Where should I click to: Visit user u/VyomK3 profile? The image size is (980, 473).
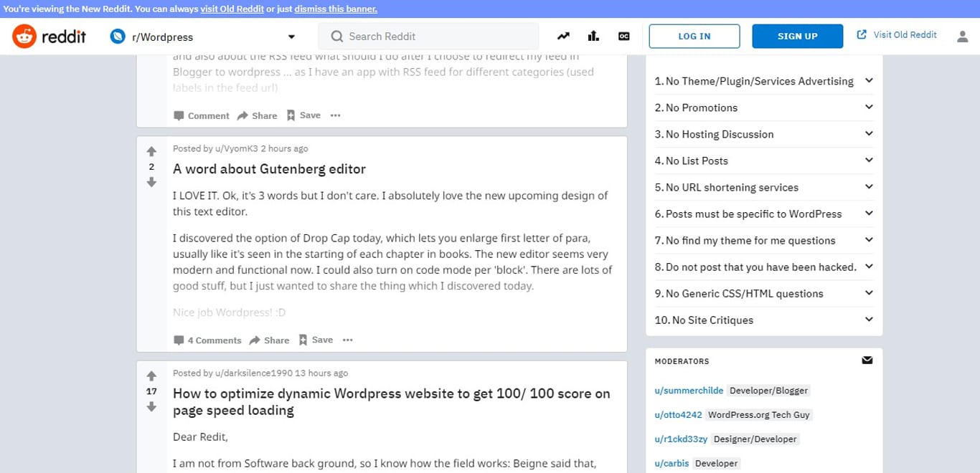[x=236, y=148]
